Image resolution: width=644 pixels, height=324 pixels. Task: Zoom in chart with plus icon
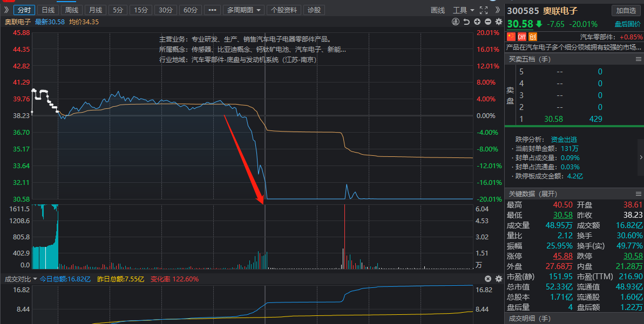click(x=477, y=22)
